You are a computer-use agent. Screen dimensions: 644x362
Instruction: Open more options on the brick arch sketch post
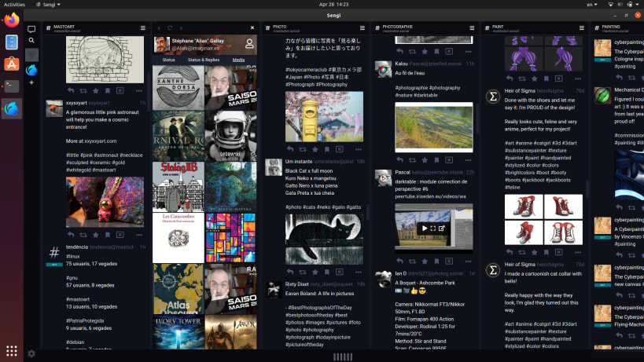pyautogui.click(x=139, y=90)
